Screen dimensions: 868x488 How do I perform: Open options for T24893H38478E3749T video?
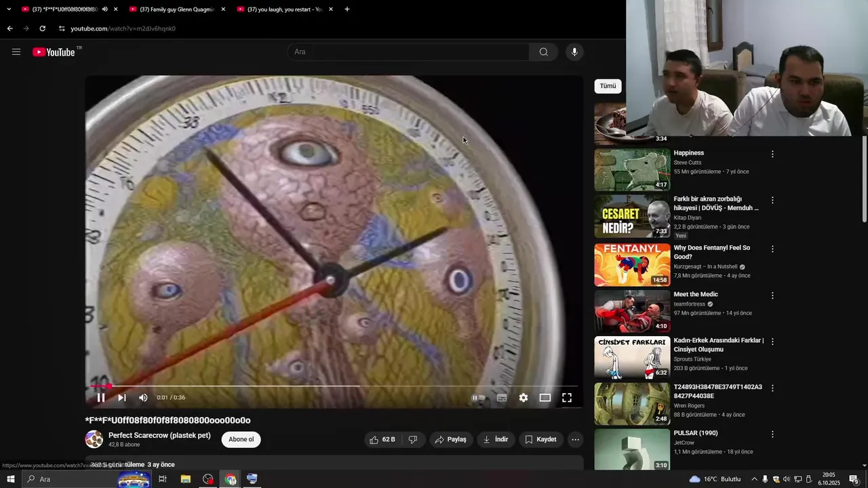[x=772, y=388]
